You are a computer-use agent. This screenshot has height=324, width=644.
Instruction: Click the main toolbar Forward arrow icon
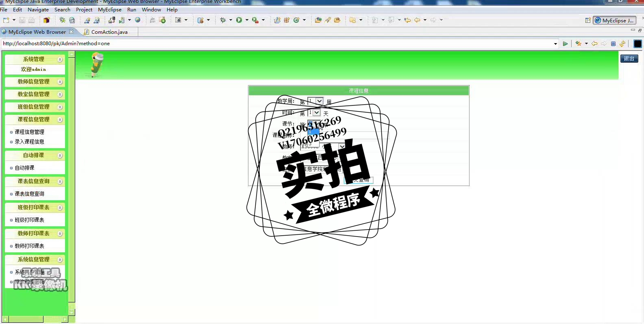pos(433,20)
